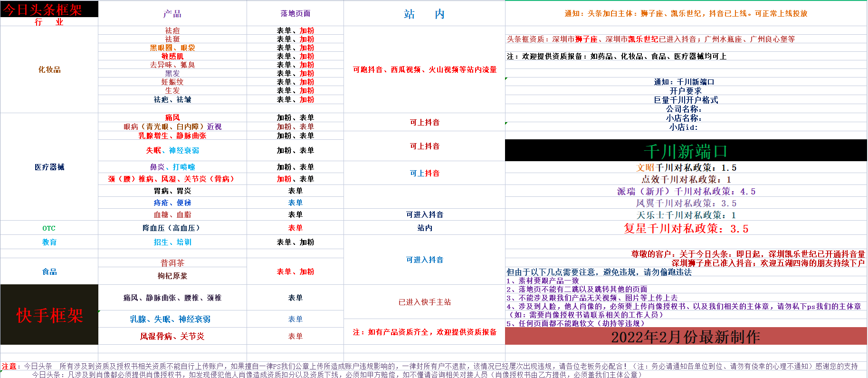Click the 站内 column header at top
Image resolution: width=868 pixels, height=378 pixels.
(x=424, y=14)
